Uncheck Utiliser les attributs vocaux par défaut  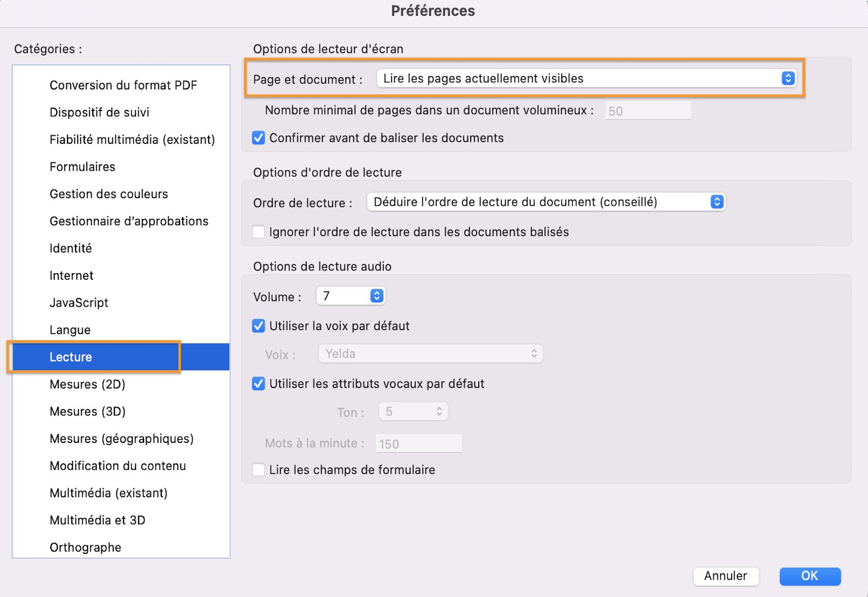tap(258, 384)
